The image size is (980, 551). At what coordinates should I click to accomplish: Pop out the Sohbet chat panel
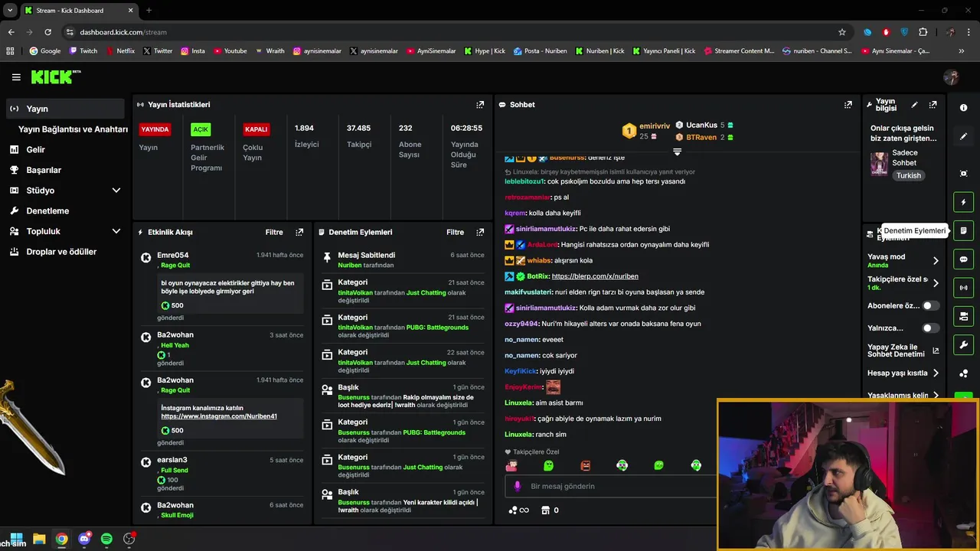tap(848, 105)
